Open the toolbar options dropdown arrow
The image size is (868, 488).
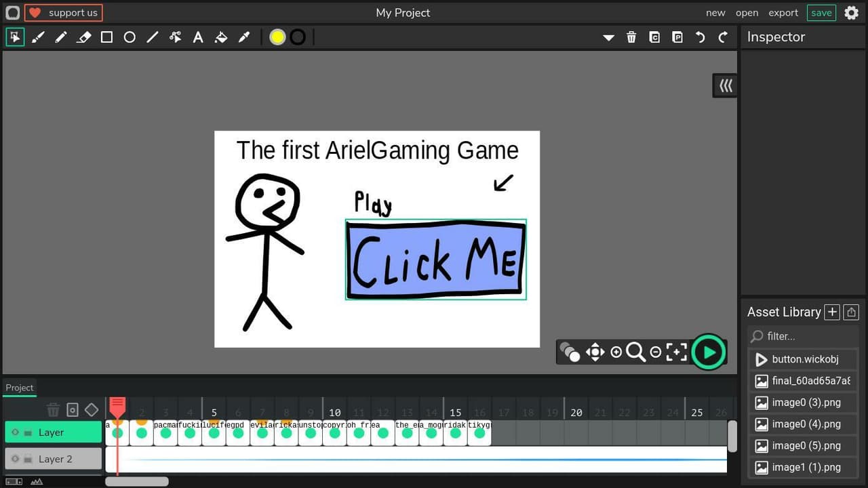coord(609,38)
